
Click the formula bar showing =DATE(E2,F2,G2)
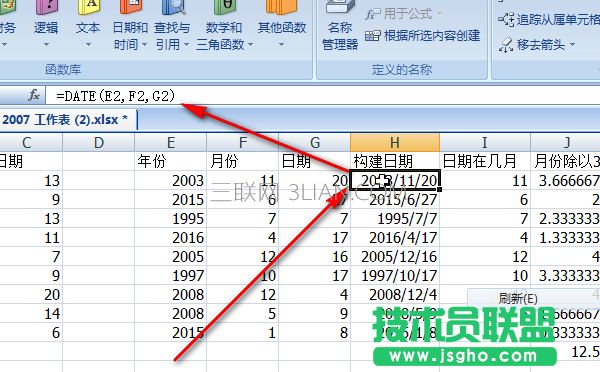[x=323, y=95]
